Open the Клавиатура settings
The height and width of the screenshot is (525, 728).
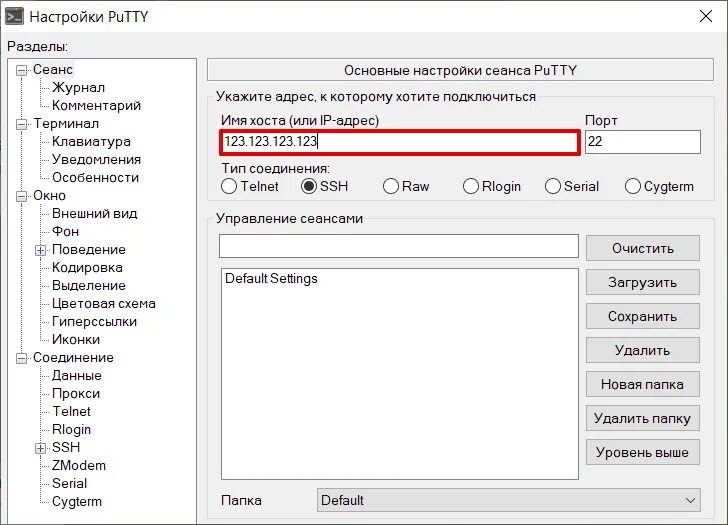[x=91, y=142]
